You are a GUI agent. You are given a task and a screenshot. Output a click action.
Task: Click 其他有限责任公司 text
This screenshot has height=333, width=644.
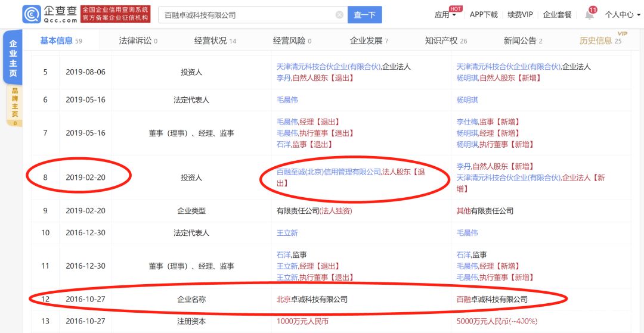(485, 211)
